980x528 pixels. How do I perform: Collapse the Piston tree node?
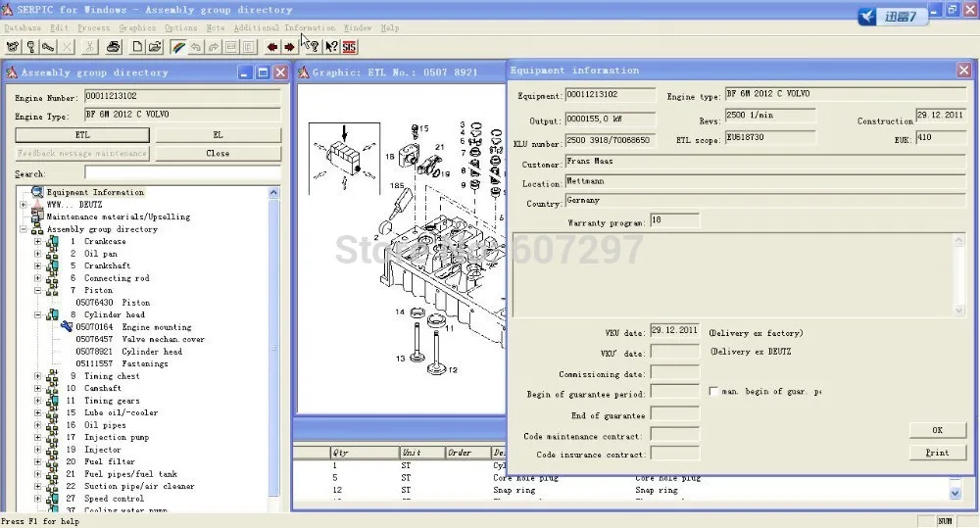click(x=37, y=290)
